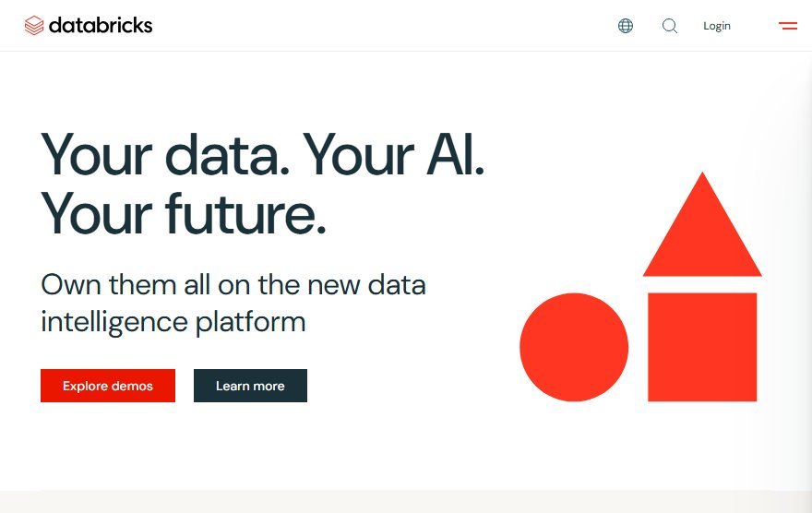Open the globe language selector

(626, 25)
